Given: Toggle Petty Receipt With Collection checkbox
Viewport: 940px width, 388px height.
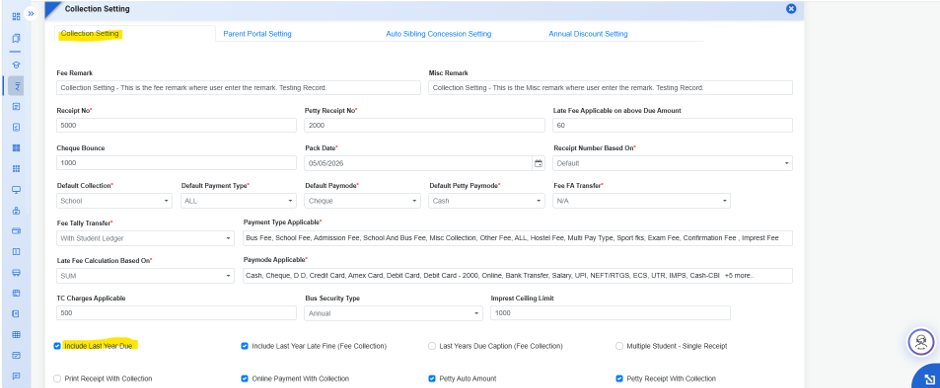Looking at the screenshot, I should (619, 378).
